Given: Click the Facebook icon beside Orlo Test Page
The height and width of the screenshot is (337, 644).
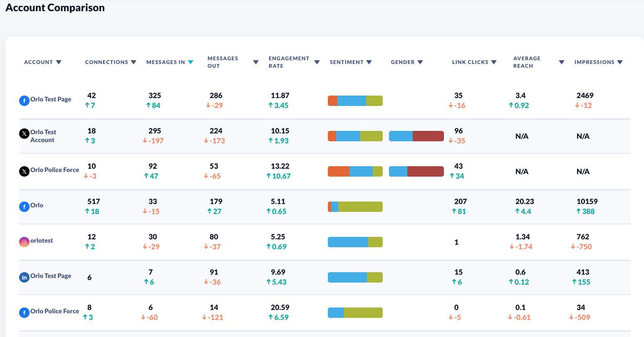Looking at the screenshot, I should [25, 101].
